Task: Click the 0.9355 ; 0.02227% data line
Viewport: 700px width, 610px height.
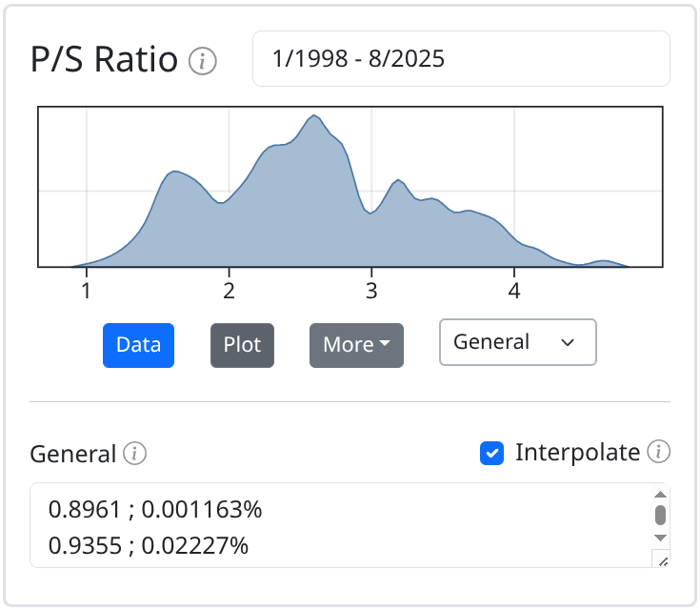Action: pos(149,545)
